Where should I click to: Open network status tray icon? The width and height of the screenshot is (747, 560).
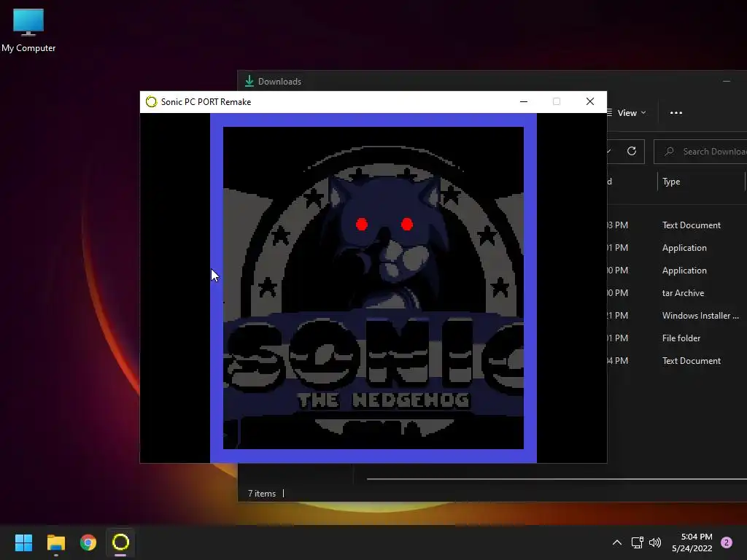coord(637,542)
